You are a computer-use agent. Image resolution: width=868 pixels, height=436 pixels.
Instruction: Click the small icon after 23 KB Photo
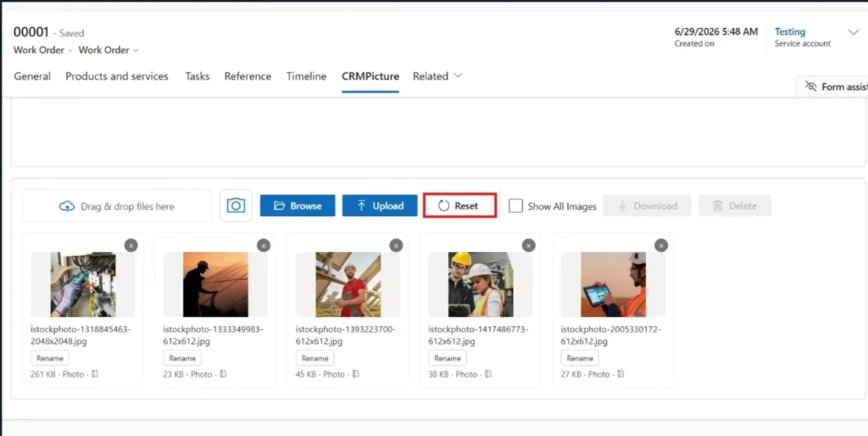223,375
